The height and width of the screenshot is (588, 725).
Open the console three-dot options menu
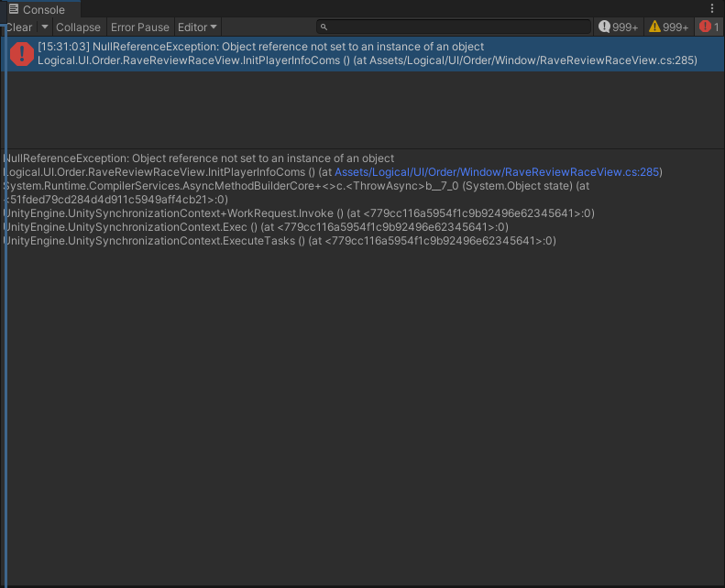point(712,8)
